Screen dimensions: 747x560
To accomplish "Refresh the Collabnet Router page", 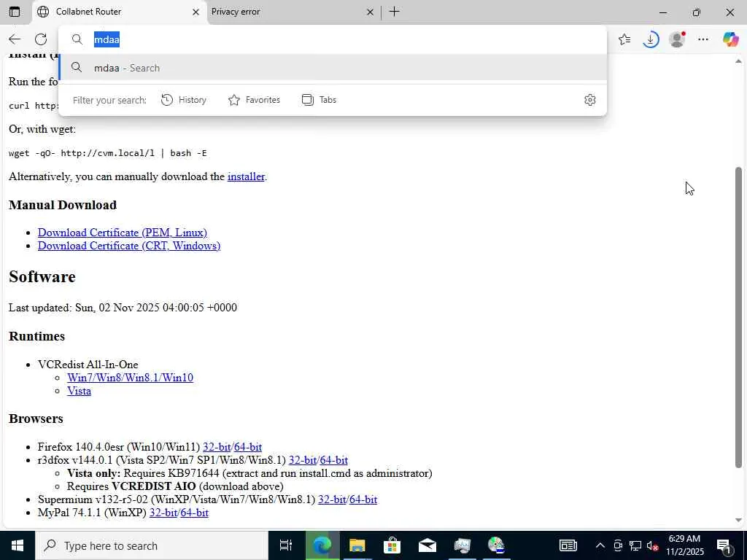I will [41, 39].
